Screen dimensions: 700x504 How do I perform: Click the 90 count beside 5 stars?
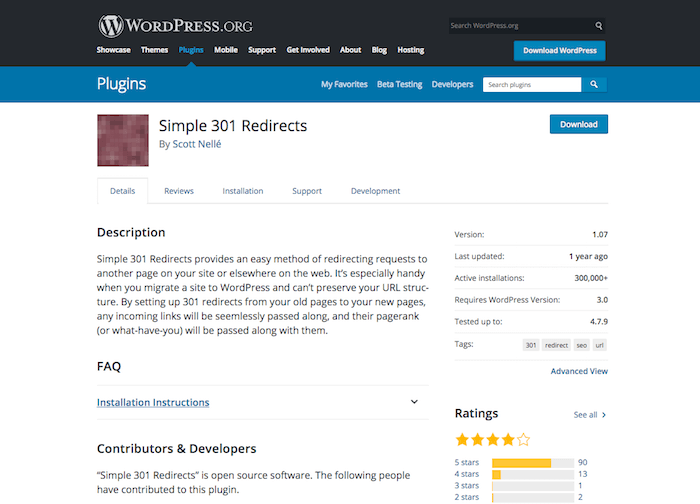pos(583,462)
